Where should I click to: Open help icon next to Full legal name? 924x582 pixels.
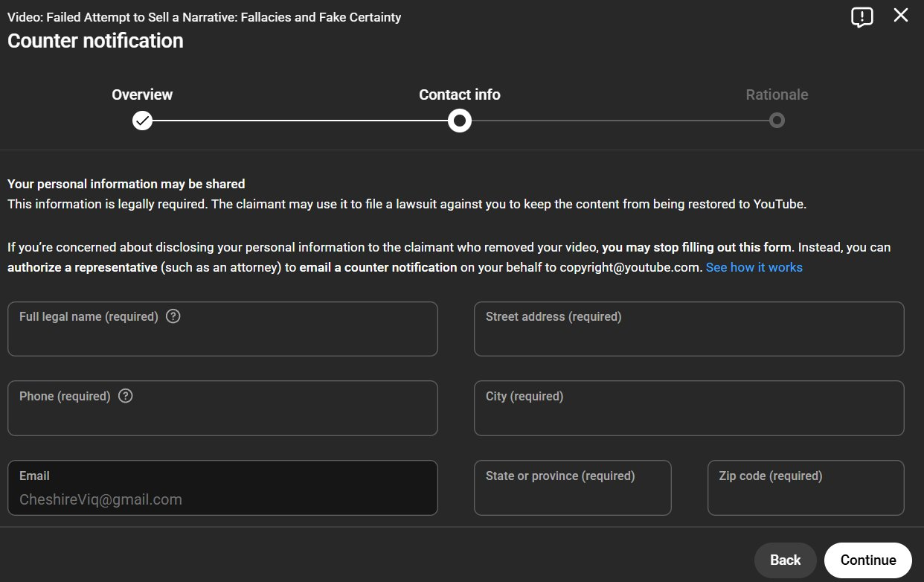[x=173, y=316]
